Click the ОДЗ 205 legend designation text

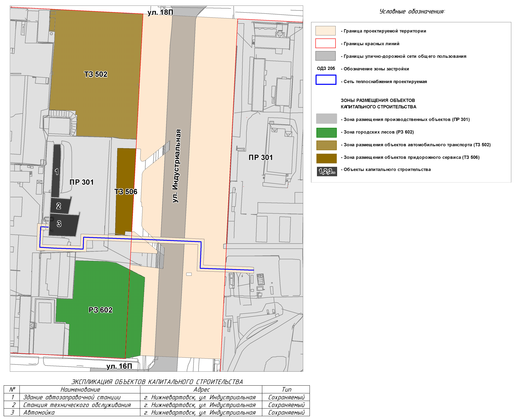tap(326, 68)
